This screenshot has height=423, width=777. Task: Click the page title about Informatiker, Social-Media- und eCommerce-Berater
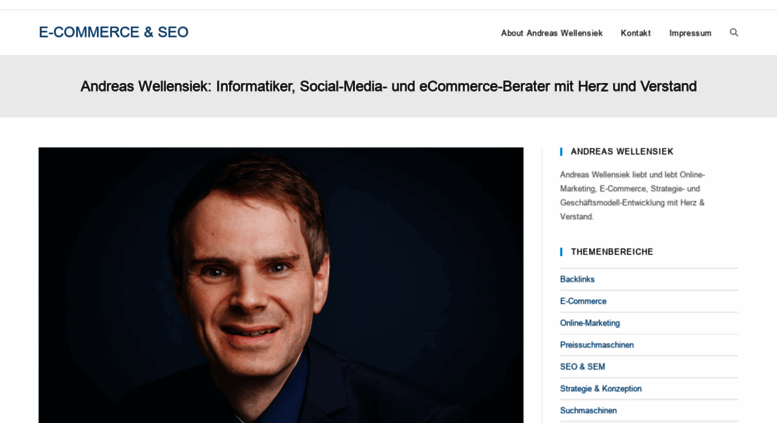388,86
